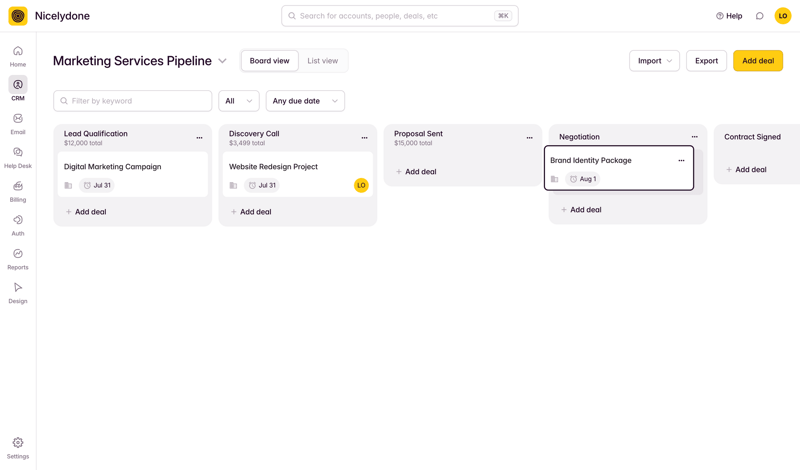The height and width of the screenshot is (470, 800).
Task: Open the All filter dropdown
Action: click(239, 101)
